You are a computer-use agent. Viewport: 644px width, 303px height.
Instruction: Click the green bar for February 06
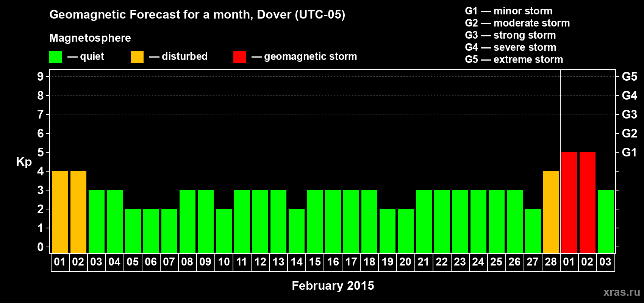[151, 231]
